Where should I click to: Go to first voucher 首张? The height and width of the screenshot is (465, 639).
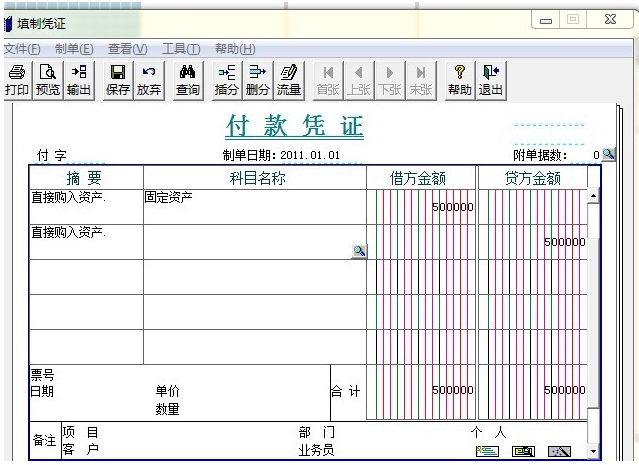328,80
